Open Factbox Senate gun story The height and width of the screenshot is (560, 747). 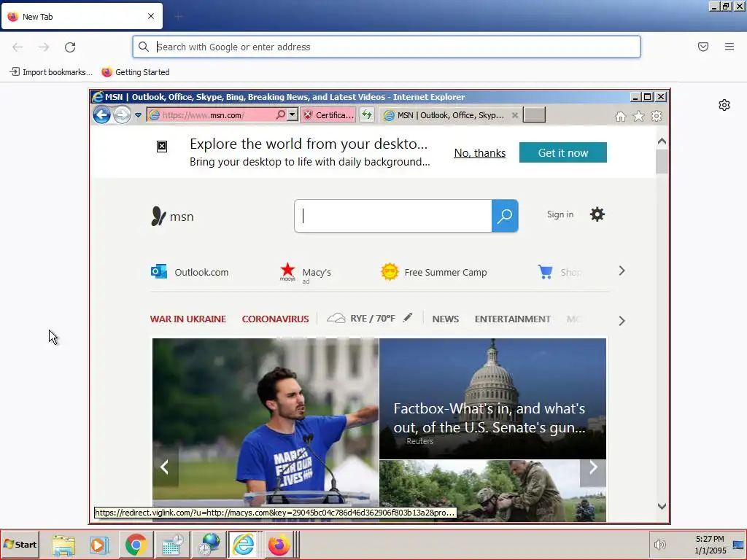pos(492,399)
